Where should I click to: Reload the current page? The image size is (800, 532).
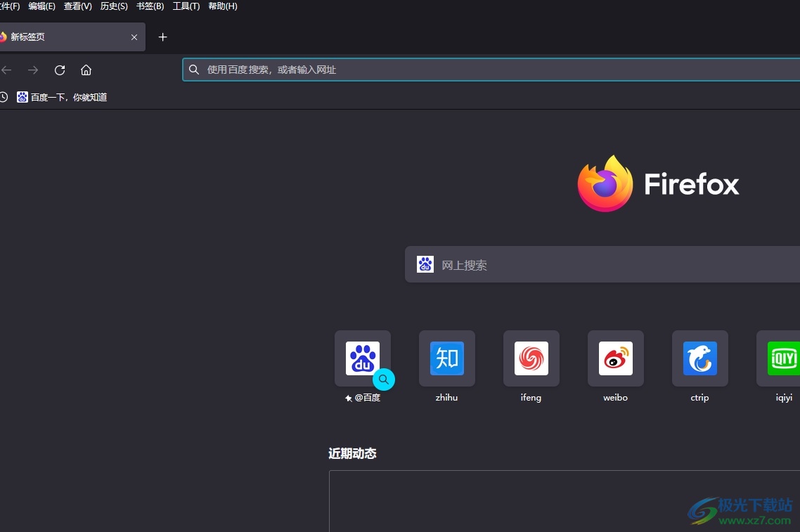click(x=60, y=70)
